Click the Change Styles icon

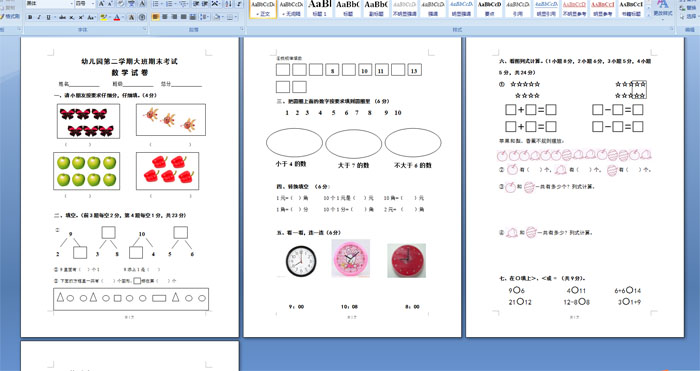pyautogui.click(x=662, y=8)
